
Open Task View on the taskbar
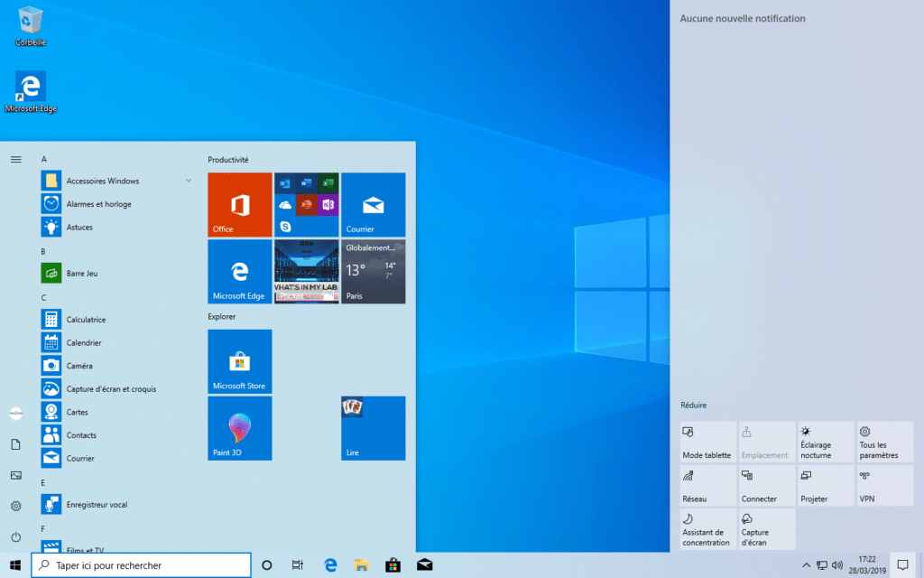click(x=298, y=565)
